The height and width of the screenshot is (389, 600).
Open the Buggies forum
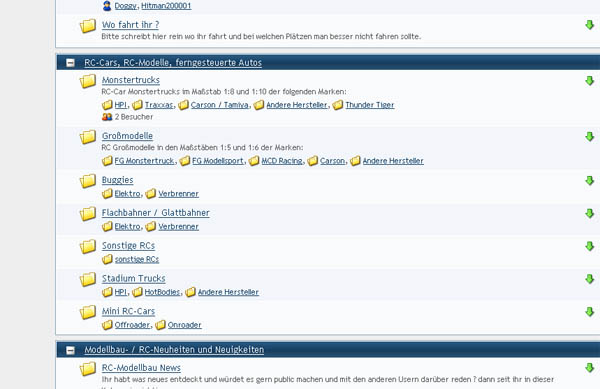click(x=117, y=180)
